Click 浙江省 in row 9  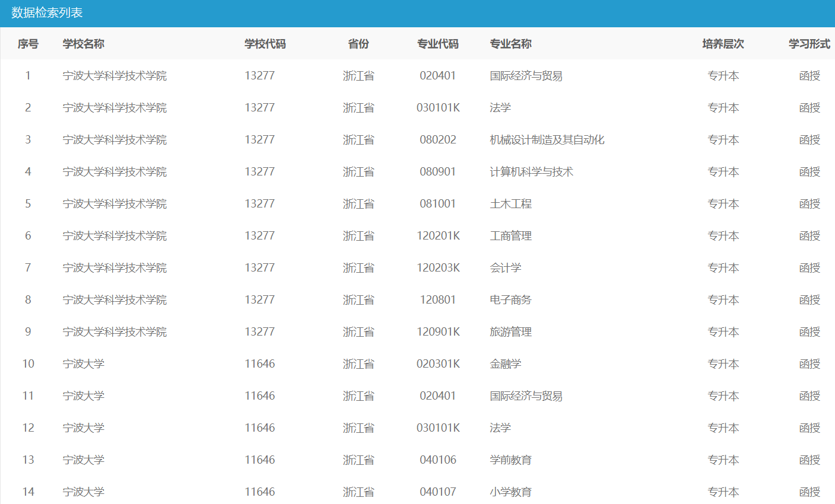(358, 332)
